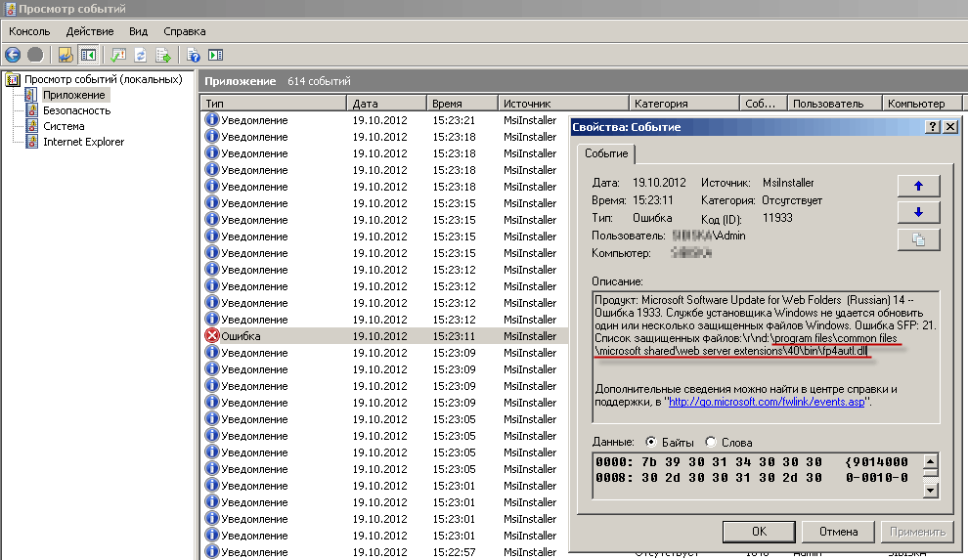This screenshot has width=968, height=560.
Task: Click the OK button
Action: (759, 532)
